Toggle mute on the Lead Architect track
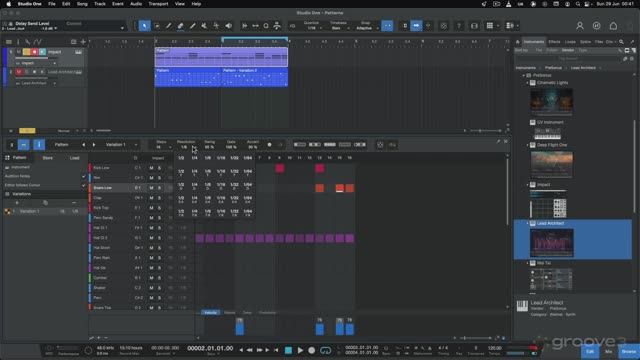 click(19, 72)
